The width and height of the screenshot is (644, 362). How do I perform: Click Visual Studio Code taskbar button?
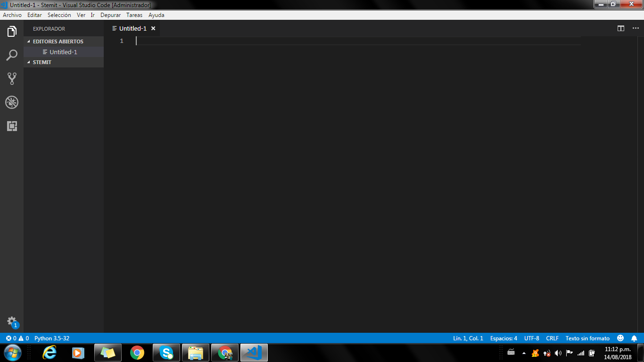point(254,353)
